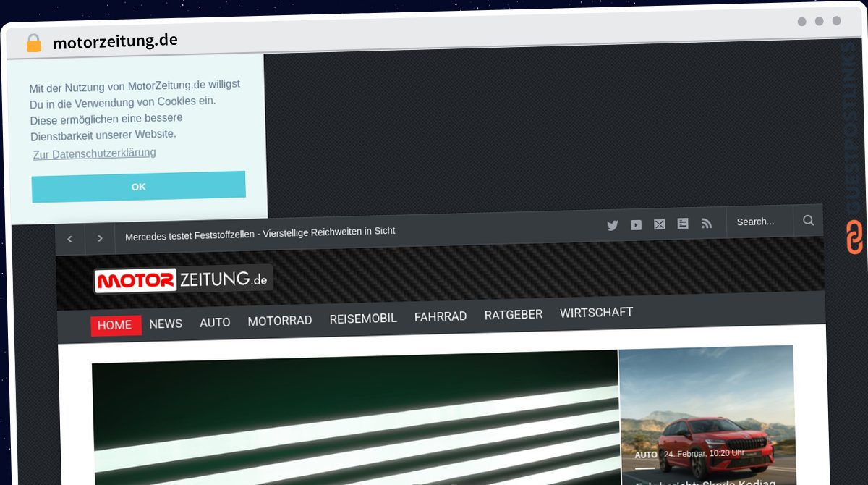
Task: Click the news page icon before RSS
Action: coord(683,224)
